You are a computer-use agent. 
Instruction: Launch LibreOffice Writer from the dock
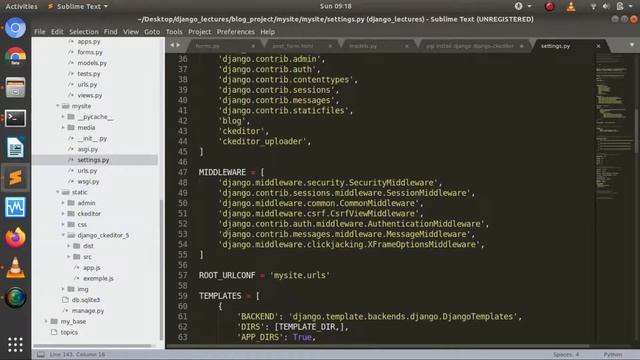pos(15,148)
